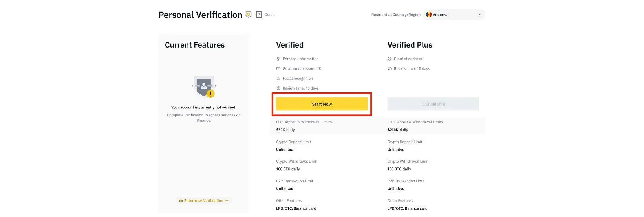Image resolution: width=644 pixels, height=217 pixels.
Task: Click the unverified account warning illustration
Action: 204,87
